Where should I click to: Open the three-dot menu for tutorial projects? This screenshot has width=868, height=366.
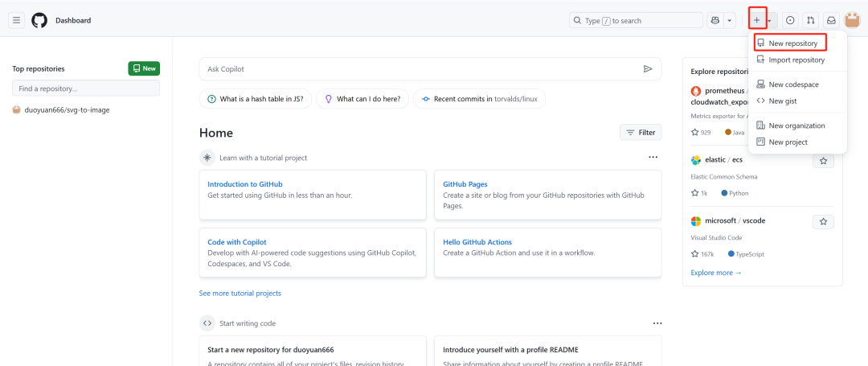653,157
